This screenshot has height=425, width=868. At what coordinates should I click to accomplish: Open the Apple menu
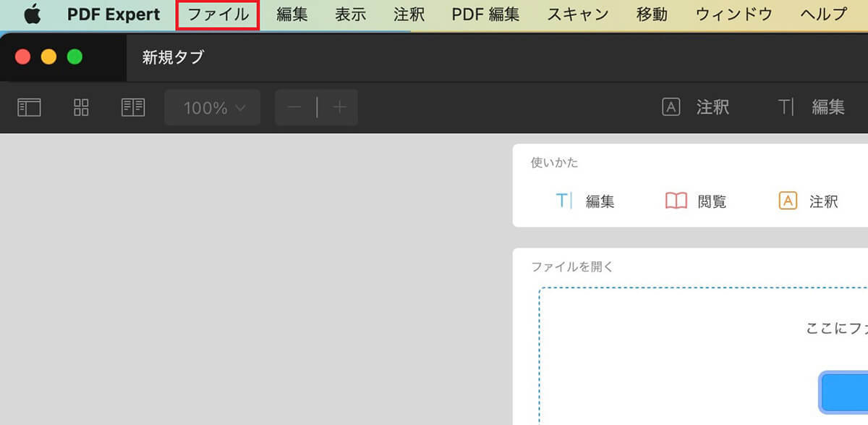(x=33, y=14)
